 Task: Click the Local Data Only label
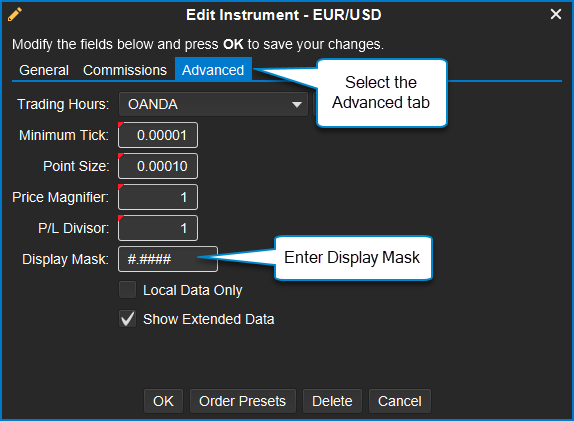pyautogui.click(x=193, y=290)
